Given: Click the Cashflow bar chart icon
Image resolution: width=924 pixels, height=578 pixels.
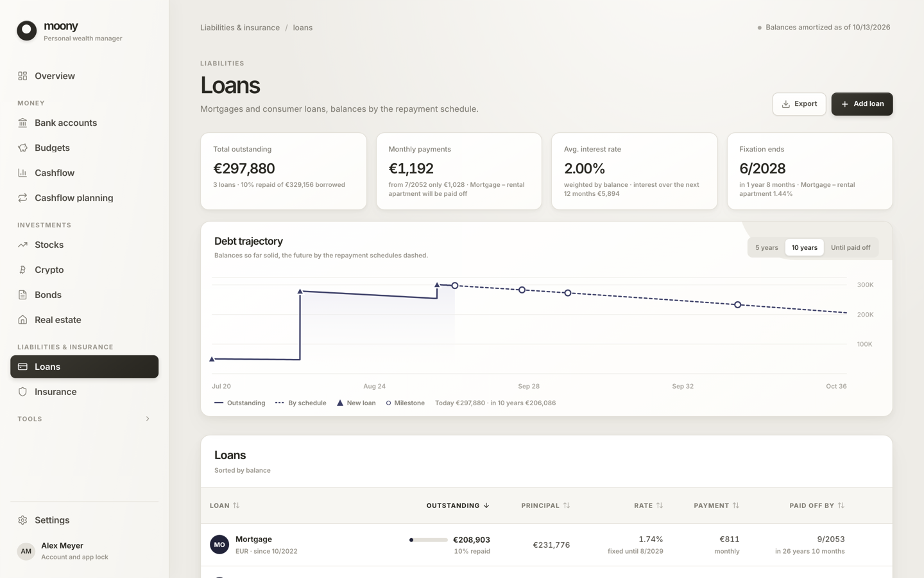Looking at the screenshot, I should [x=22, y=173].
